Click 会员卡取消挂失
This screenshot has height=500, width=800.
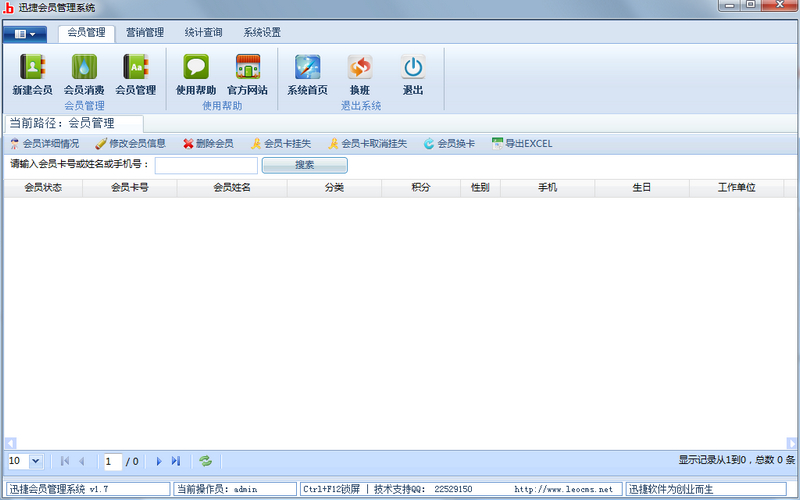click(x=367, y=144)
